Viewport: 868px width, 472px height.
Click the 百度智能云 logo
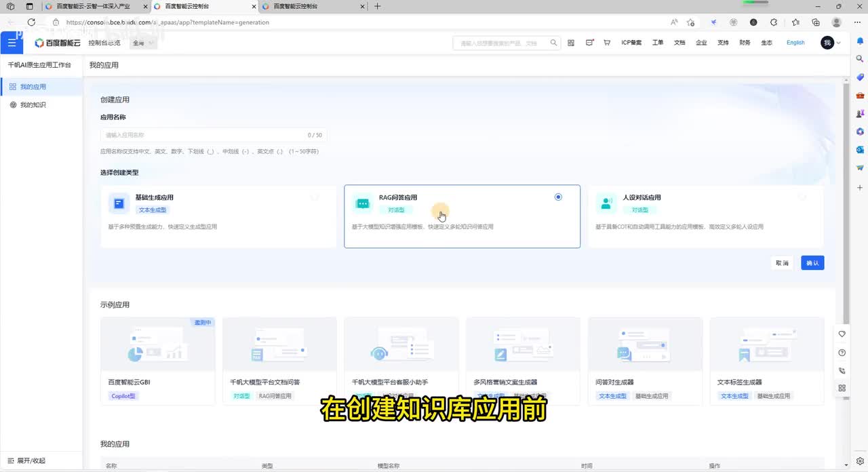(x=58, y=43)
